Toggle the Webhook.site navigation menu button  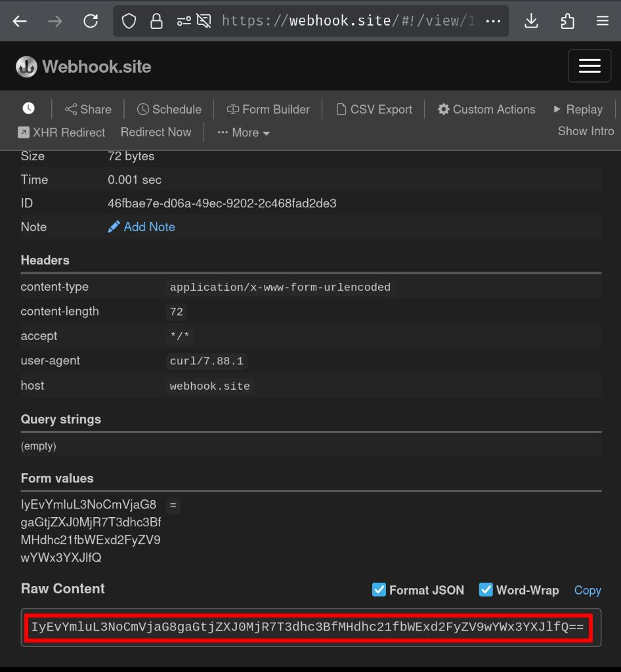pos(589,66)
